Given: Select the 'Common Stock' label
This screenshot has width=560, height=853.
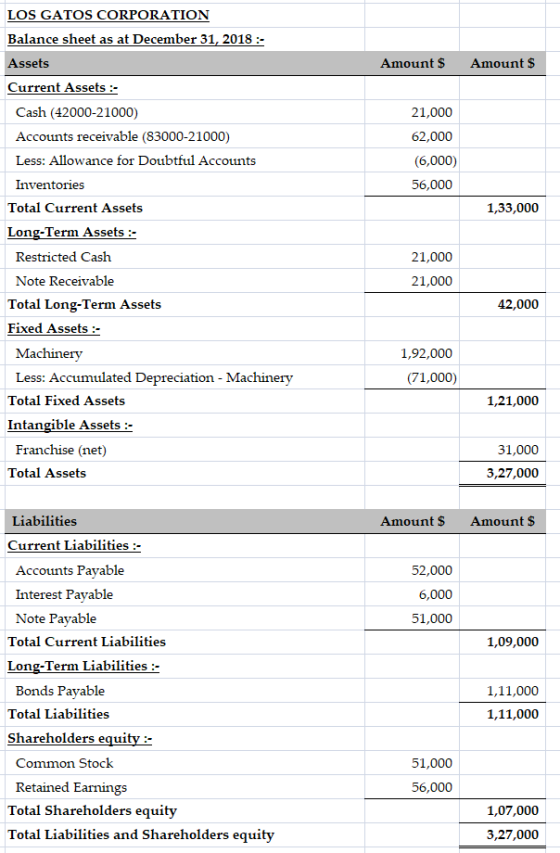Looking at the screenshot, I should 64,763.
